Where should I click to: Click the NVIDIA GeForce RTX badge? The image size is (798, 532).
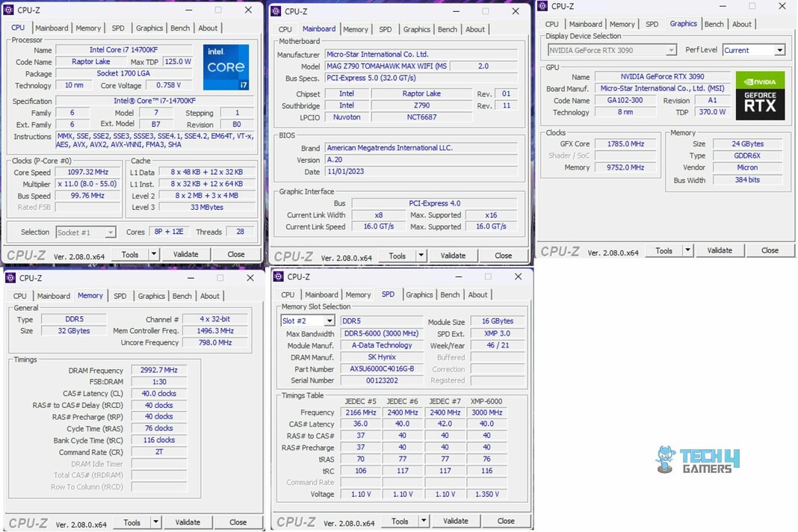pos(760,96)
